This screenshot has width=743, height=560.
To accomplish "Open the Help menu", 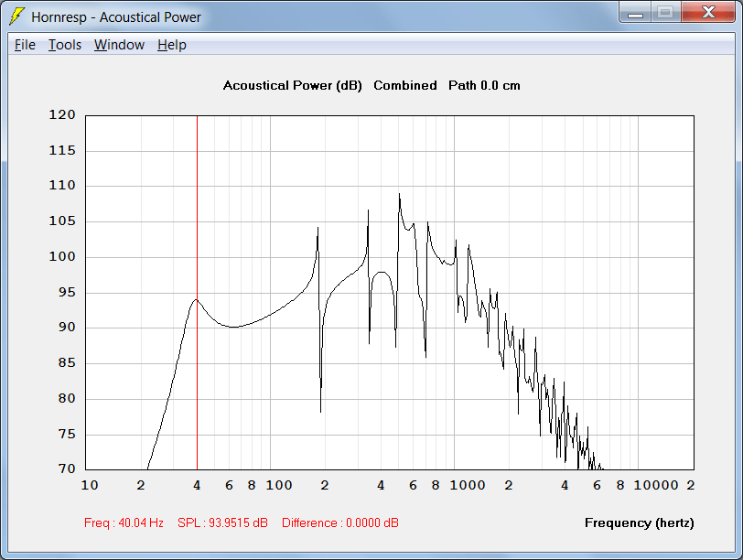I will (171, 45).
